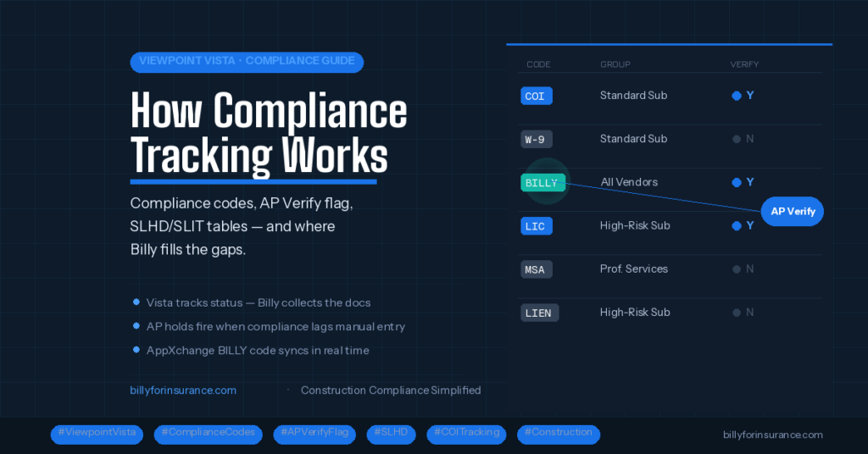
Task: Select the LIEN code badge
Action: point(539,313)
